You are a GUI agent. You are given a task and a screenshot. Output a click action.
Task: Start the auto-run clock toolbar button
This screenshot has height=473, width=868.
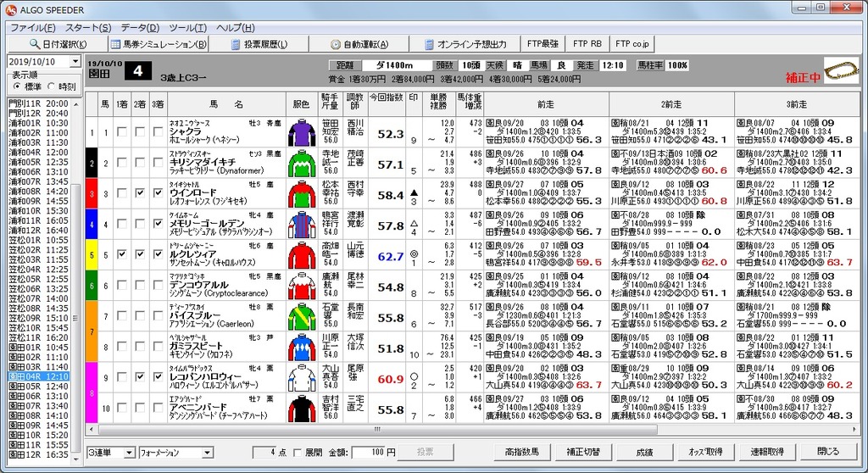pos(359,44)
